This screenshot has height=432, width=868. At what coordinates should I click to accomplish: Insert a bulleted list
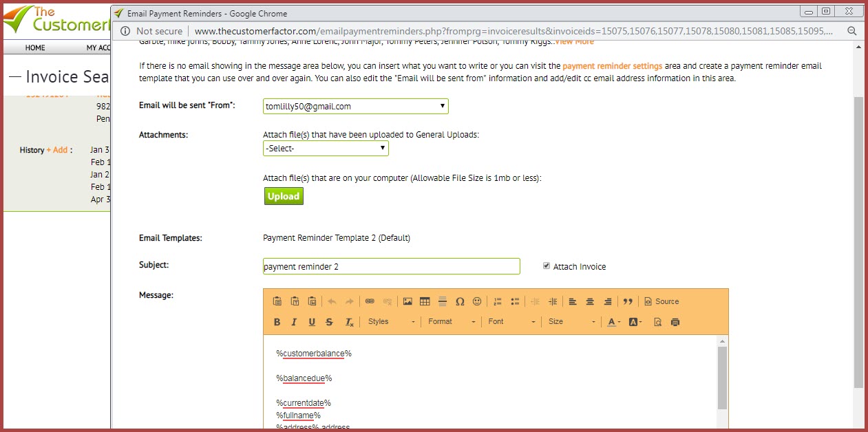pyautogui.click(x=515, y=301)
